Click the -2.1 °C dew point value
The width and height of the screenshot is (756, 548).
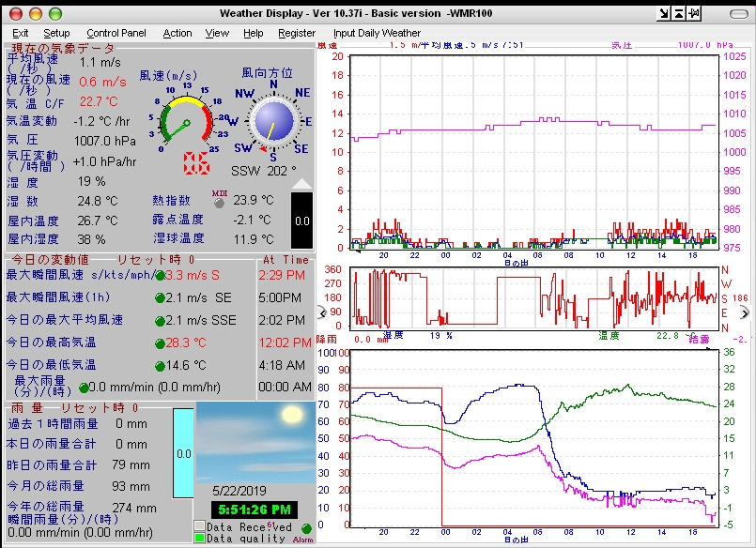[253, 220]
